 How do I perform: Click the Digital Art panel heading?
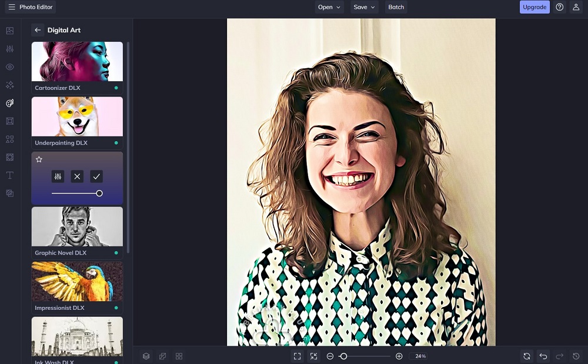(x=64, y=30)
